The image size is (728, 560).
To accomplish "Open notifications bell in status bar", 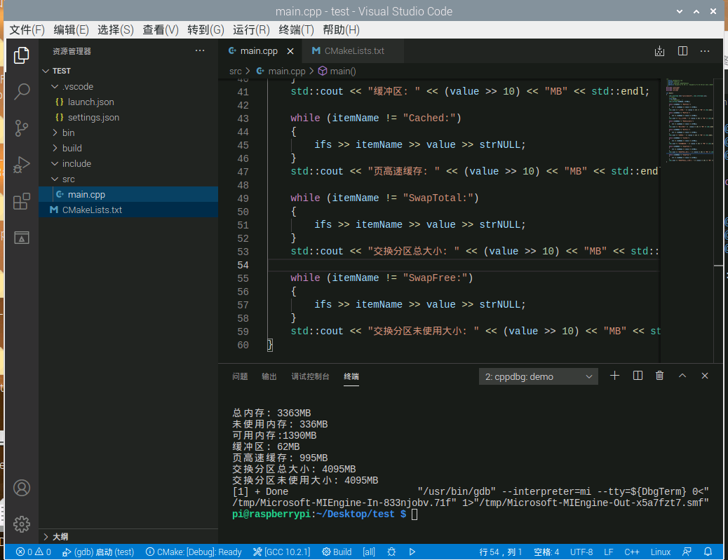I will coord(708,552).
